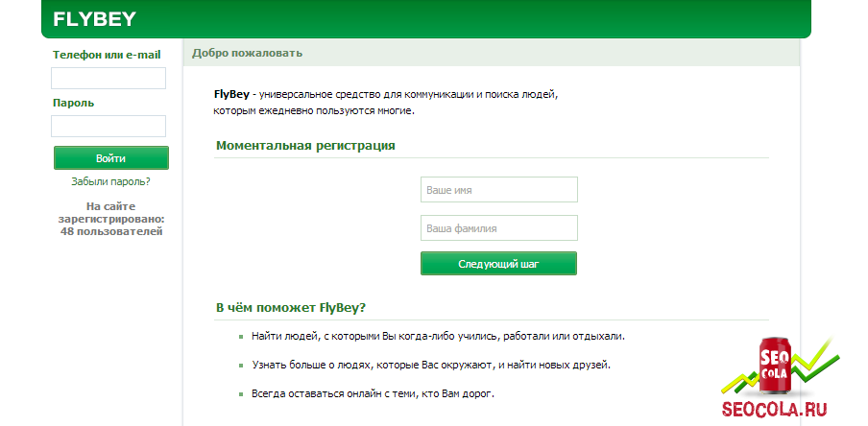This screenshot has width=868, height=426.
Task: Click the bullet line Всегда оставаться онлайн
Action: tap(373, 394)
